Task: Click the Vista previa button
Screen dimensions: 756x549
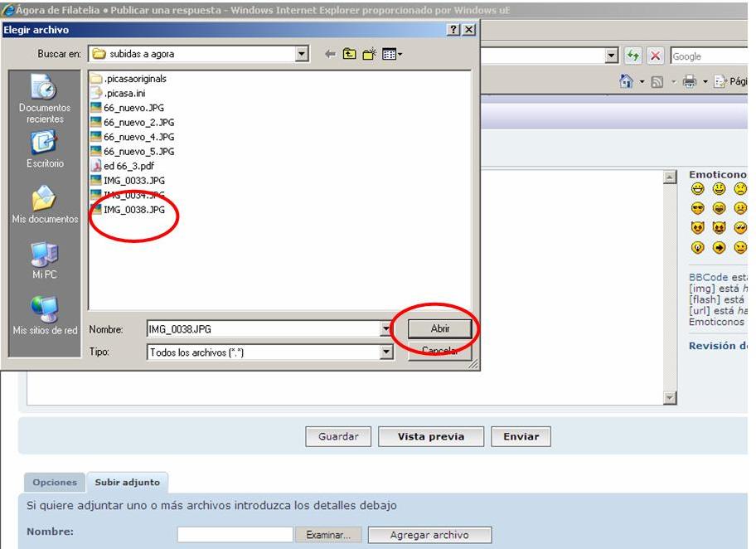Action: tap(430, 436)
